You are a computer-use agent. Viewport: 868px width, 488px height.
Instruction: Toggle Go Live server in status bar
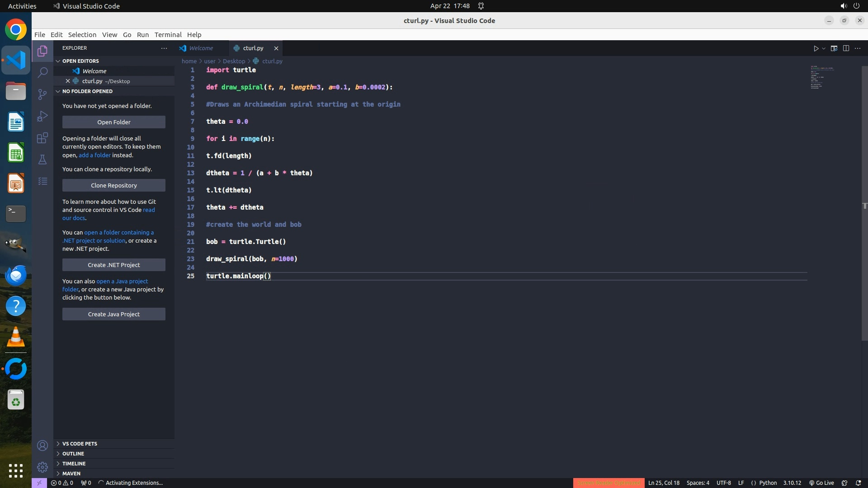pos(821,483)
